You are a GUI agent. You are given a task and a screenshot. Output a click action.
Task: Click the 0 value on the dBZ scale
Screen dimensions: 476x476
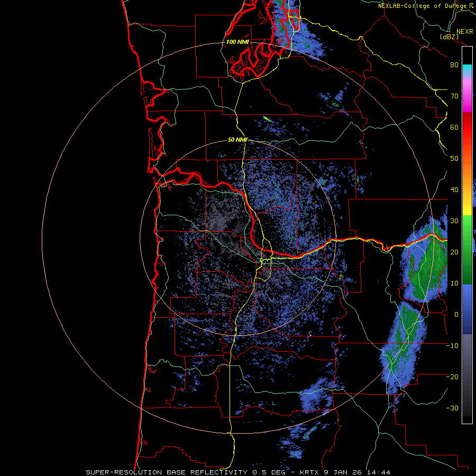coord(456,315)
